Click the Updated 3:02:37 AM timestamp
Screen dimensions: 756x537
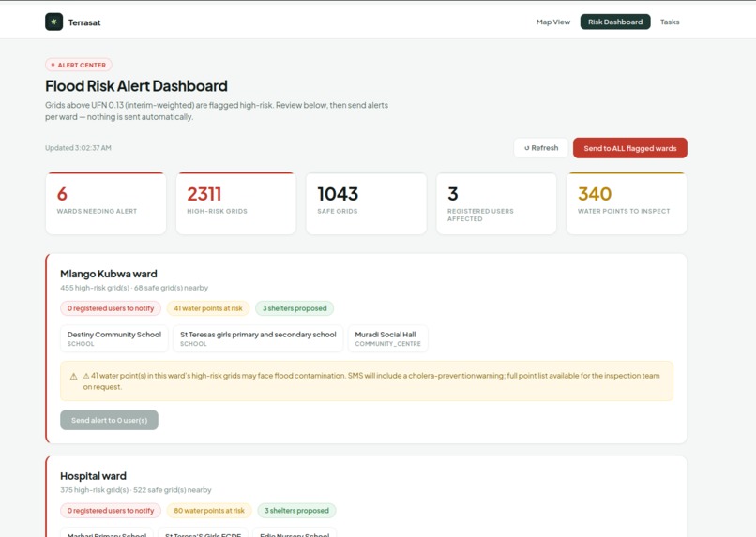pos(78,148)
